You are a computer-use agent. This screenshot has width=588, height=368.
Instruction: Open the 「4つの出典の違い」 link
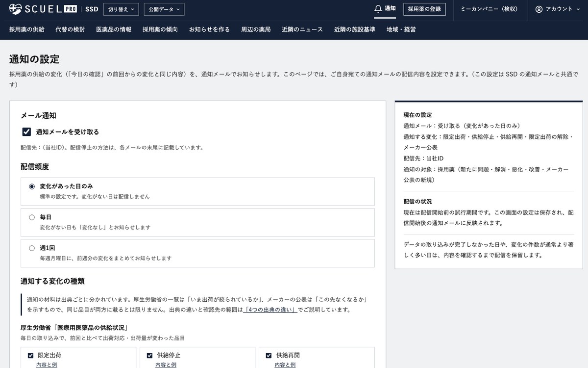(270, 310)
